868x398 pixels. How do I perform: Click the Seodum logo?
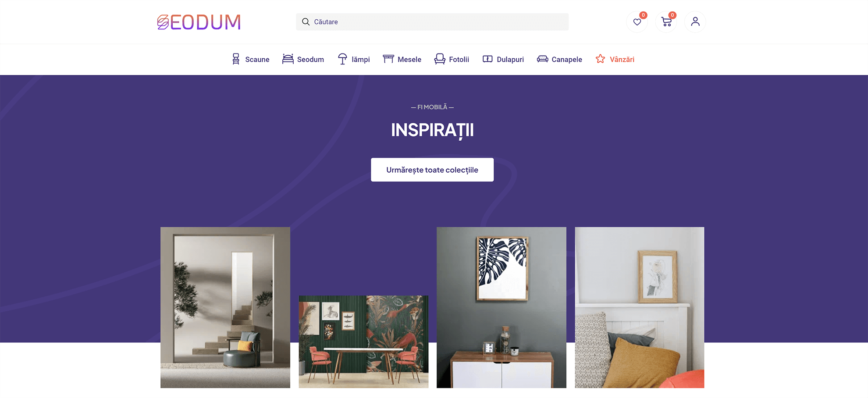tap(199, 22)
